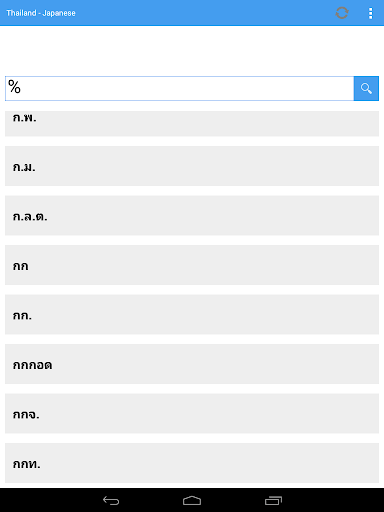Tap the gray row of กกกอด
Image resolution: width=384 pixels, height=512 pixels.
coord(192,364)
